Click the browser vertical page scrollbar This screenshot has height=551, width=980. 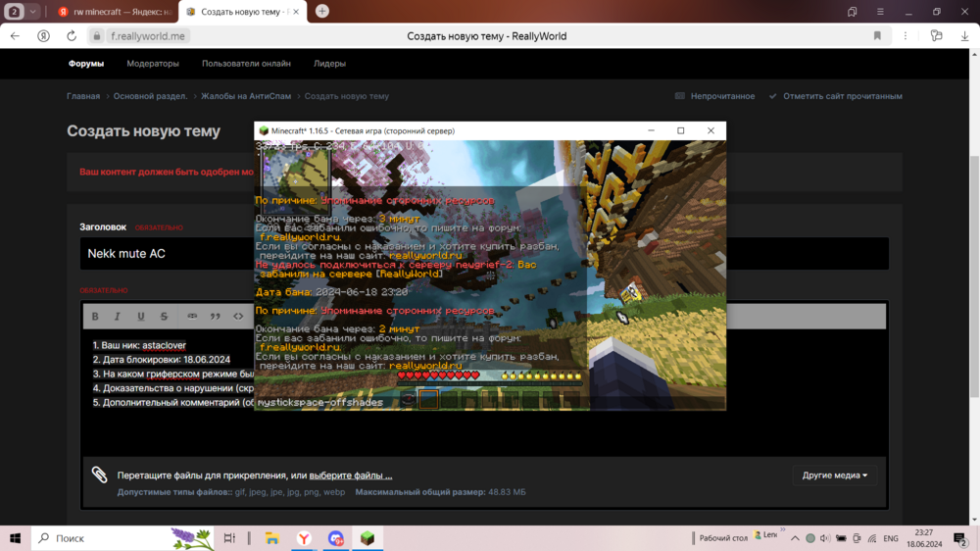[974, 275]
